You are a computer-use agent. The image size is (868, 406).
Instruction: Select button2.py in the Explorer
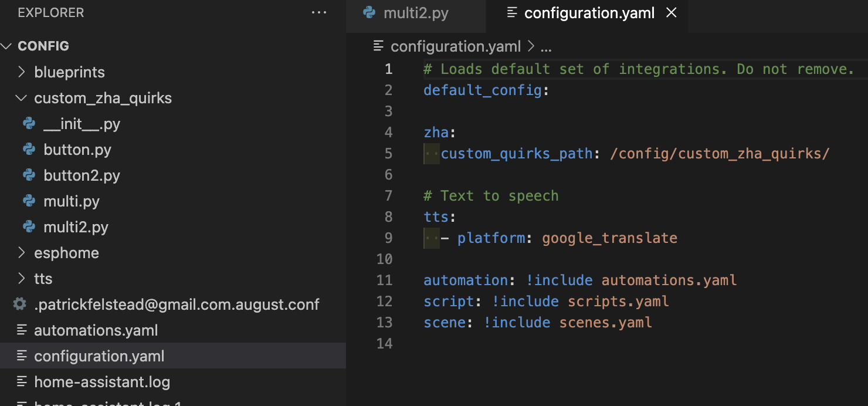(82, 175)
